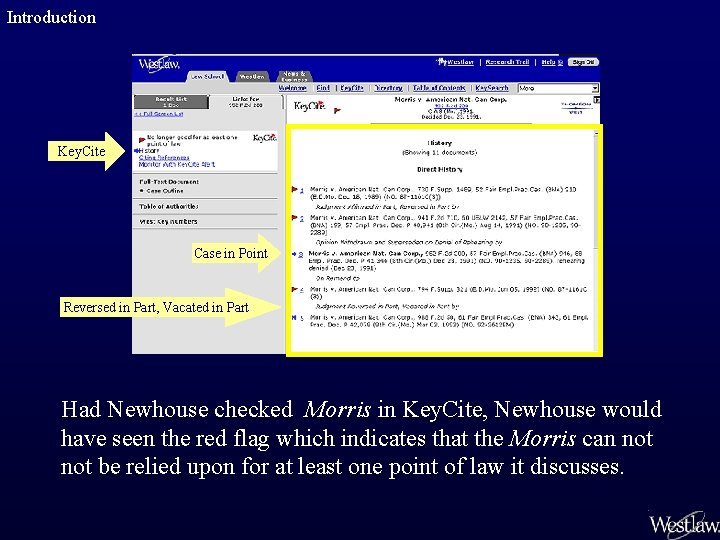The image size is (720, 540).
Task: Click Monitor With KeyCite Alert link
Action: tap(177, 164)
